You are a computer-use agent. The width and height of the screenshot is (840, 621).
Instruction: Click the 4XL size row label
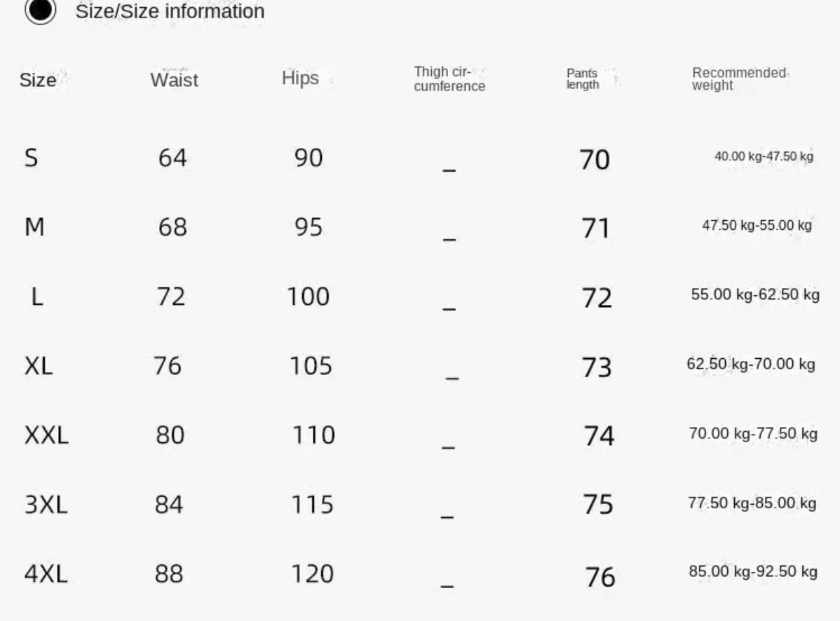pos(46,575)
